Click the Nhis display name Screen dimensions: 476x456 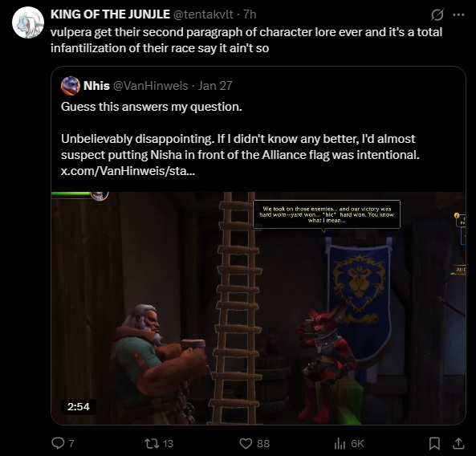coord(96,86)
